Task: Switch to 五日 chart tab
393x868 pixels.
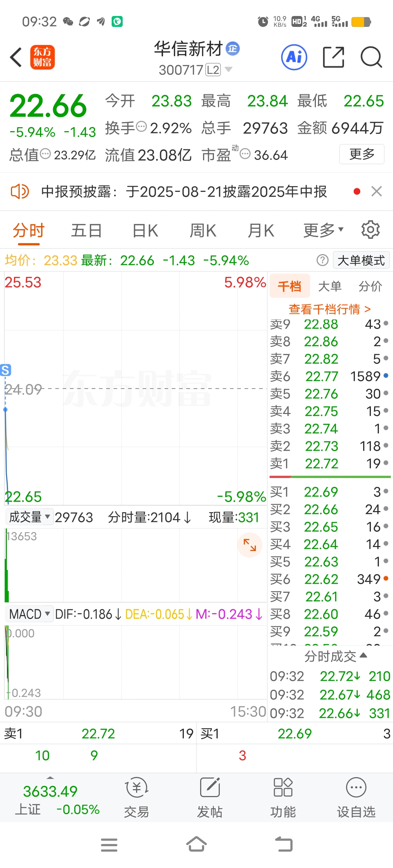Action: 86,230
